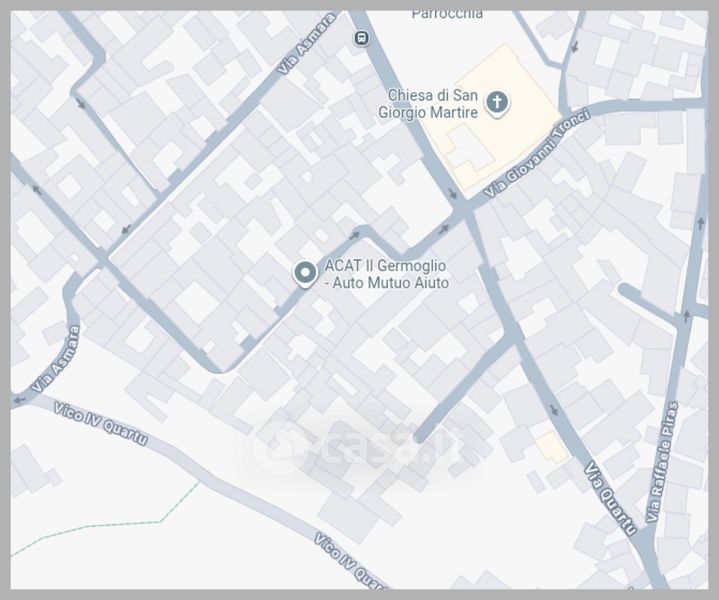Image resolution: width=719 pixels, height=600 pixels.
Task: Open ACAT Il Germoglio - Auto Mutuo Aiuto label
Action: tap(387, 274)
